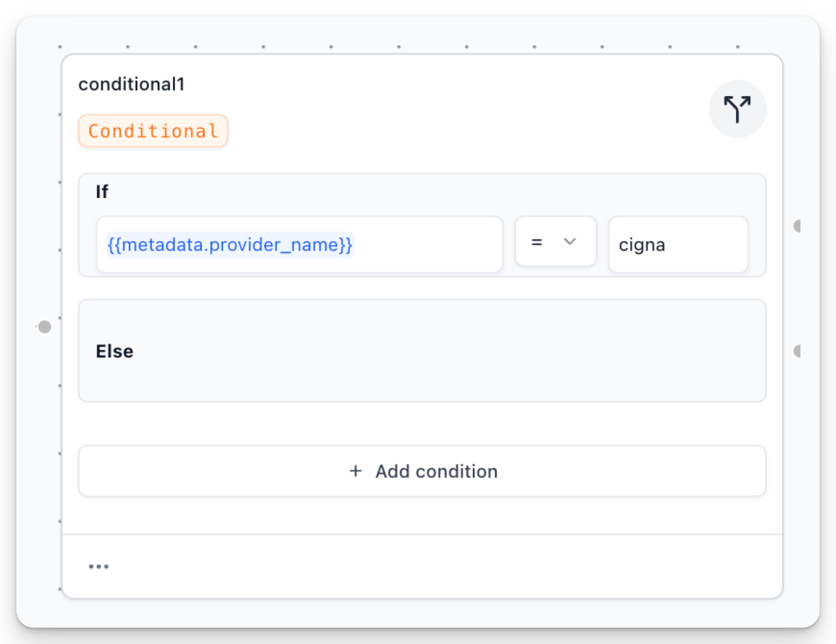Select the {{metadata.provider_name}} variable chip
The width and height of the screenshot is (836, 644).
click(230, 245)
